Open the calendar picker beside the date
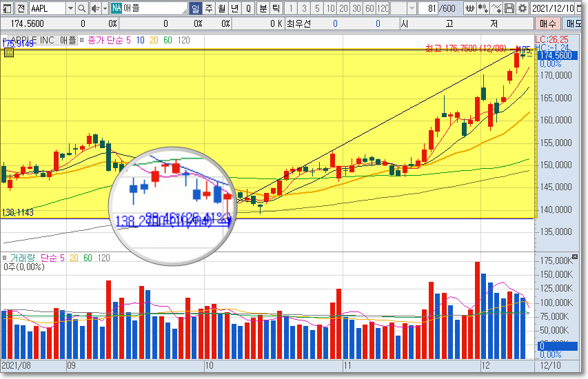Image resolution: width=588 pixels, height=379 pixels. (x=579, y=8)
